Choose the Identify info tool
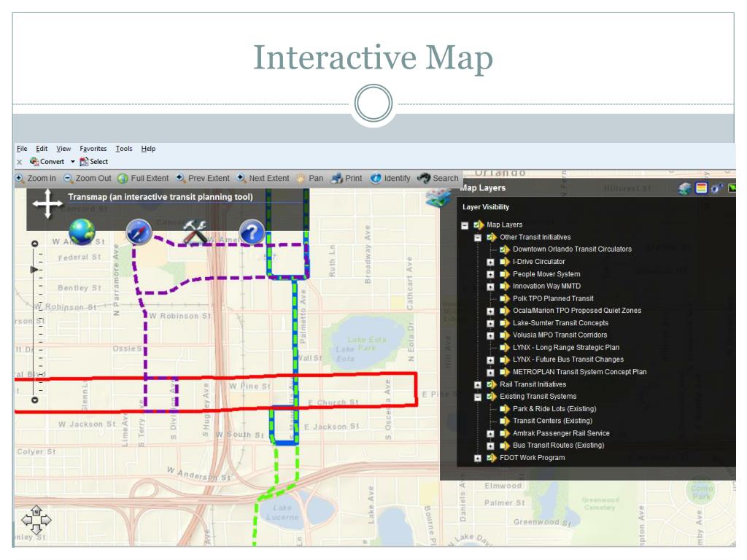747x560 pixels. click(390, 178)
